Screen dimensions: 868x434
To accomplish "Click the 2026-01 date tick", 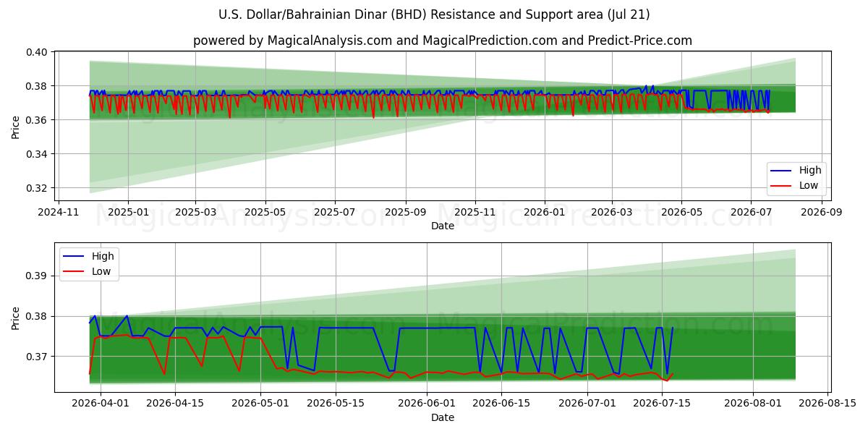I will 544,213.
